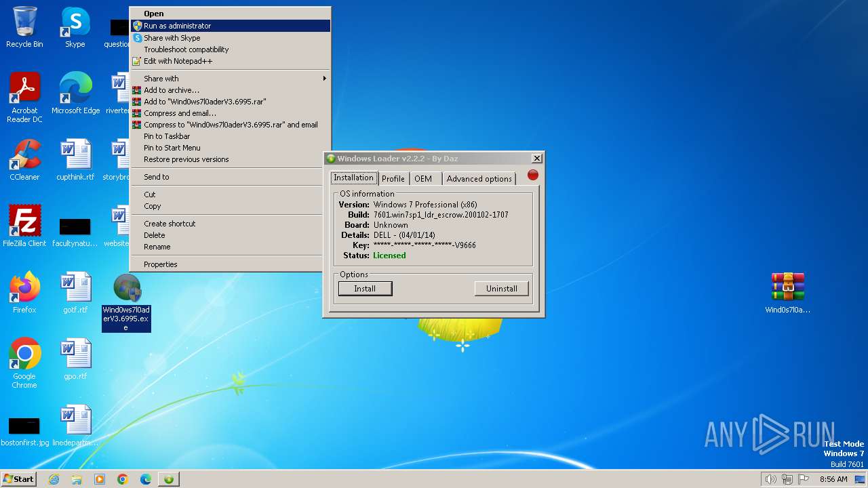Select the WinRAR archive Wind0s7l0a... icon

tap(787, 293)
